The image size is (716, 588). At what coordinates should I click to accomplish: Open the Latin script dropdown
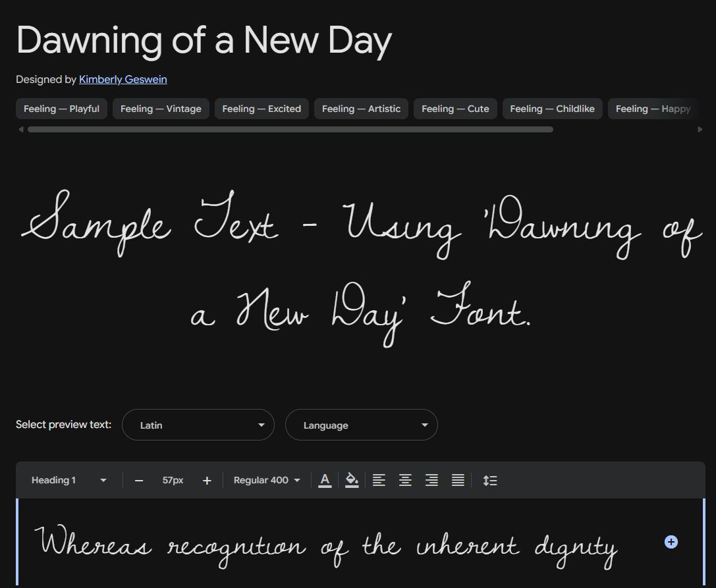tap(198, 425)
